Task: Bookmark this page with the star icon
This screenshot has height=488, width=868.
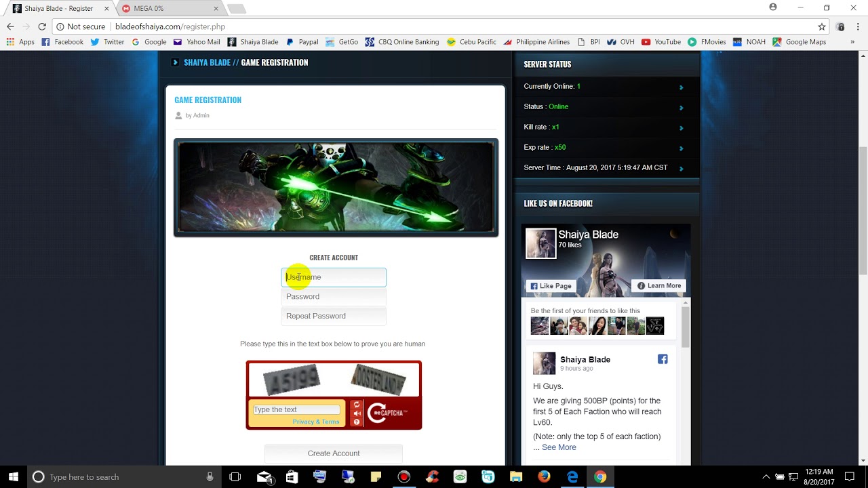Action: [822, 26]
